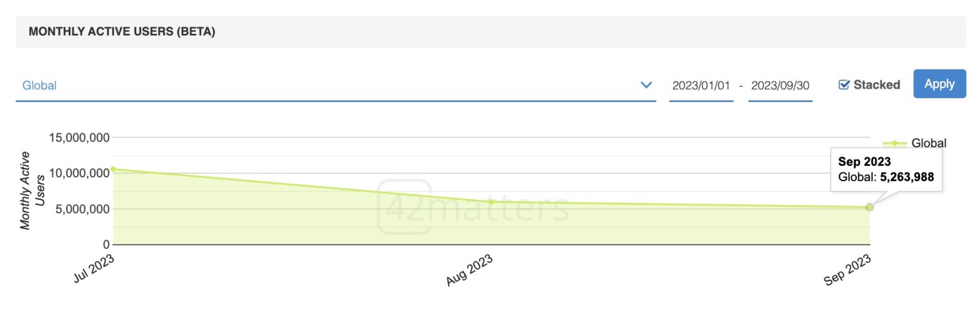Click the Aug 2023 axis label
980x312 pixels.
pyautogui.click(x=469, y=270)
